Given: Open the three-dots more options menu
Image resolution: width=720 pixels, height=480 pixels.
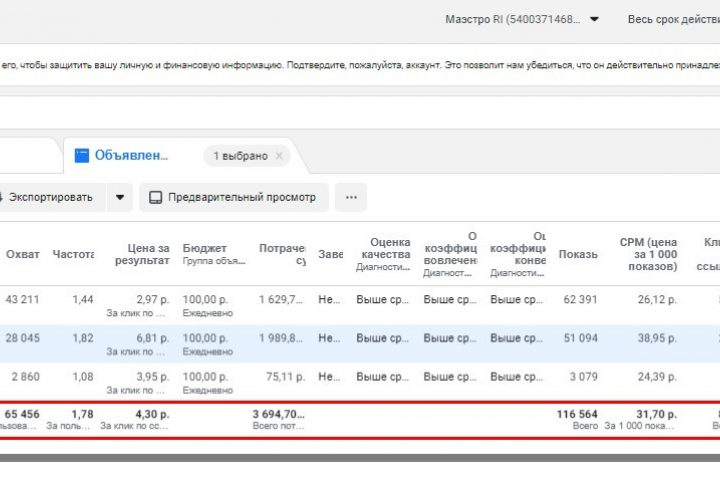Looking at the screenshot, I should [351, 197].
